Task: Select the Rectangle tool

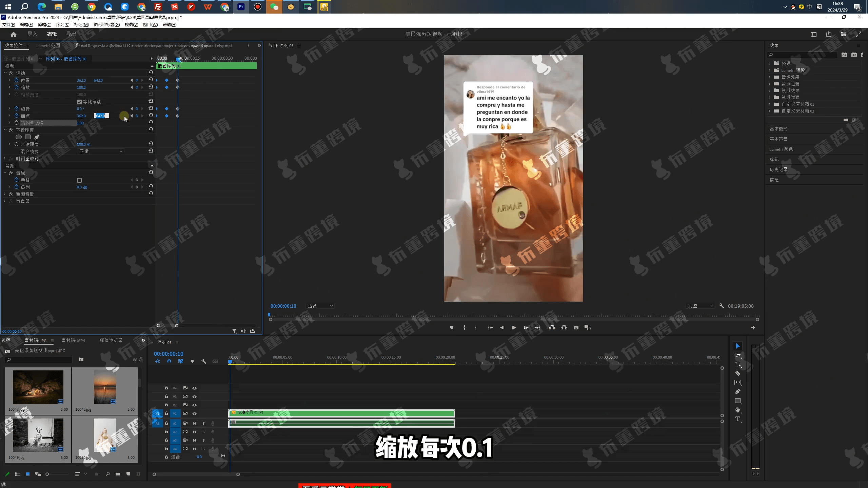Action: pos(737,401)
